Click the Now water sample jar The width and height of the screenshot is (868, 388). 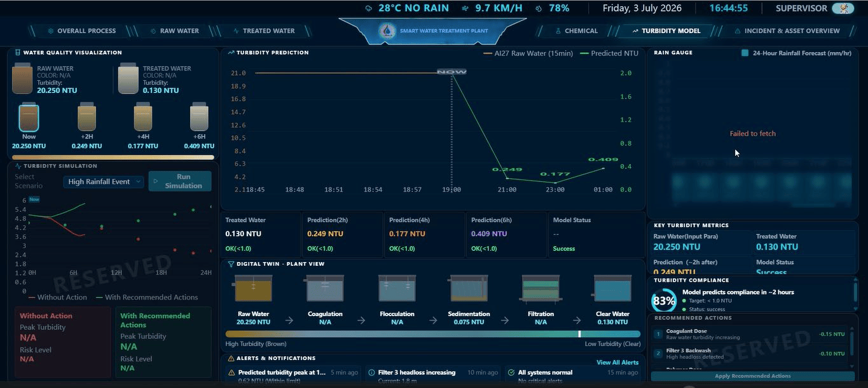[x=29, y=117]
